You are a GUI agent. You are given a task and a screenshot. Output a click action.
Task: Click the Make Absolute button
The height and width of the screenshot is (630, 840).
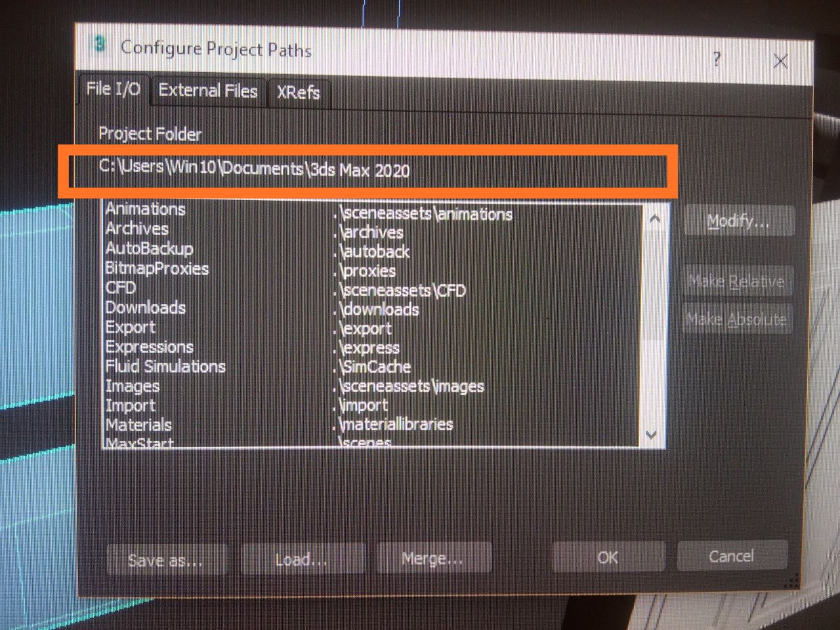point(736,320)
